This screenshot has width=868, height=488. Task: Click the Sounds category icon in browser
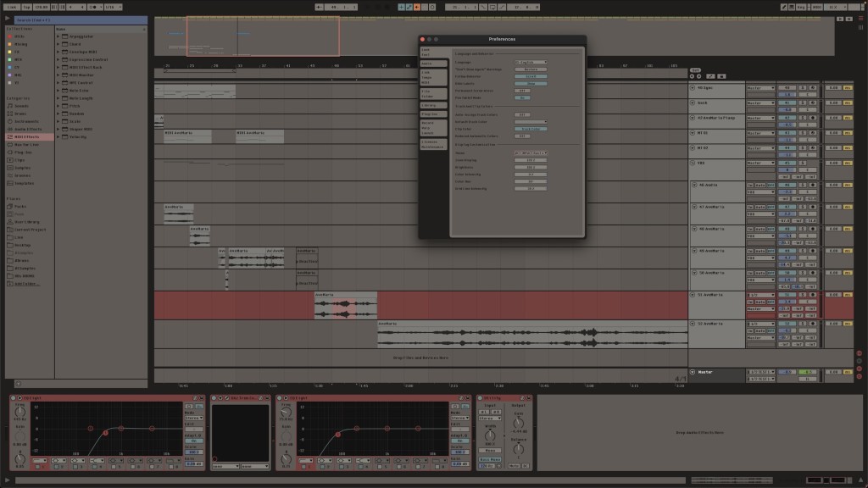[x=9, y=106]
